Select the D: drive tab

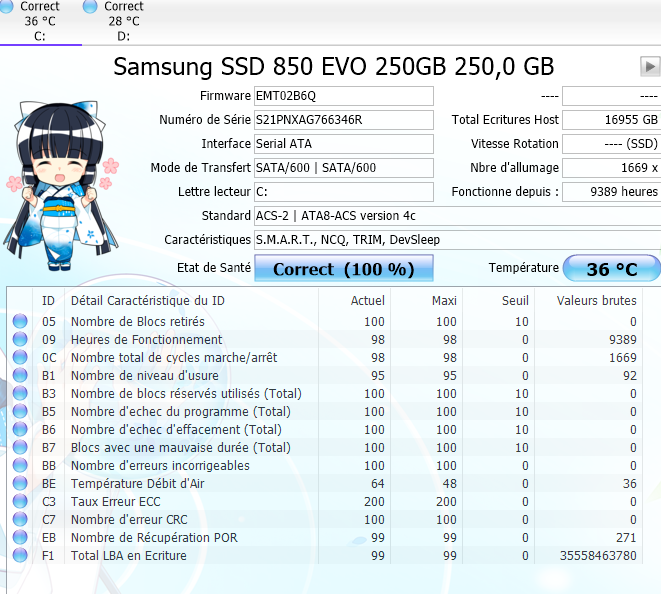124,22
